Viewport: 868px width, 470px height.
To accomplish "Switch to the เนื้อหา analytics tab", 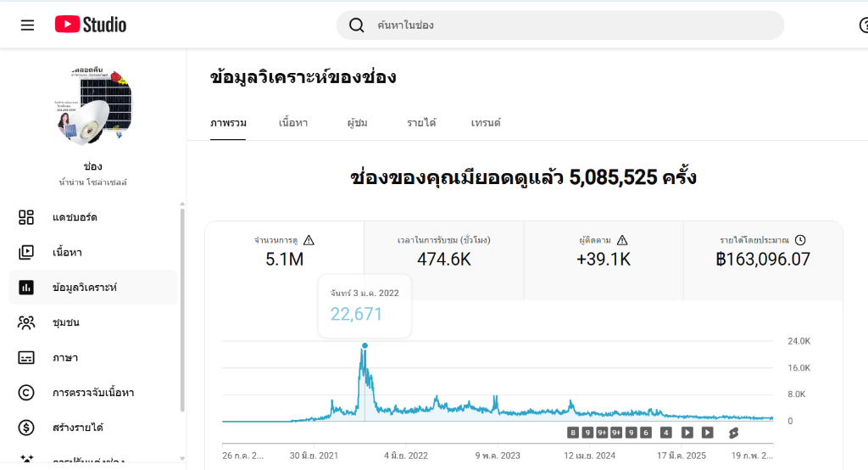I will pyautogui.click(x=293, y=123).
